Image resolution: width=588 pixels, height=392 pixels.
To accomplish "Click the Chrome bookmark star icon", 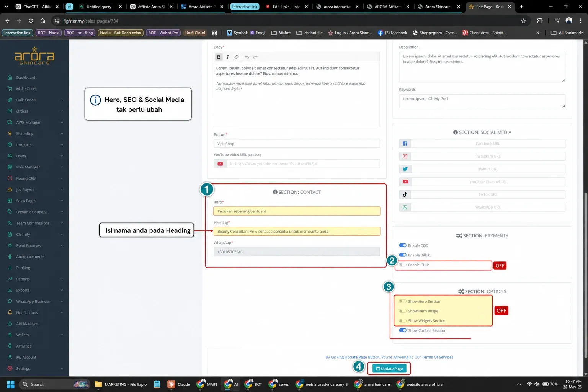I will [523, 21].
